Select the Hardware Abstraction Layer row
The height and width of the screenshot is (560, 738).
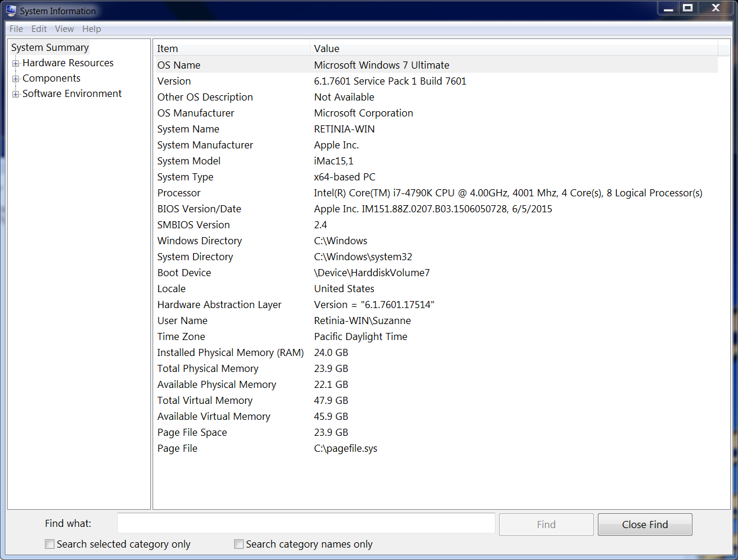436,305
